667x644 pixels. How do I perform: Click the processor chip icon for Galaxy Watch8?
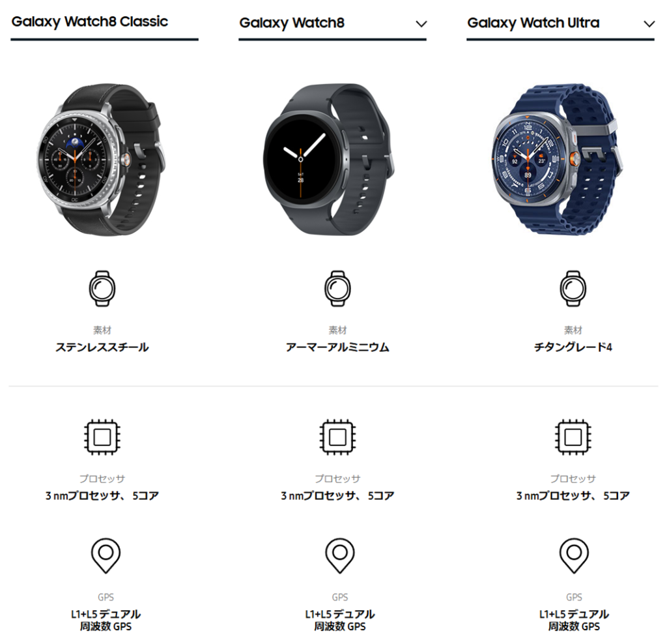click(x=337, y=437)
